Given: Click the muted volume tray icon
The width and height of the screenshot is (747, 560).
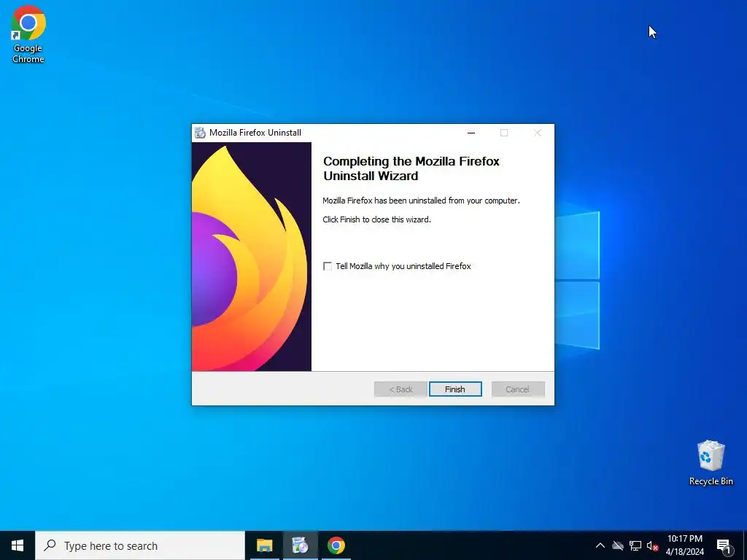Looking at the screenshot, I should pyautogui.click(x=652, y=545).
